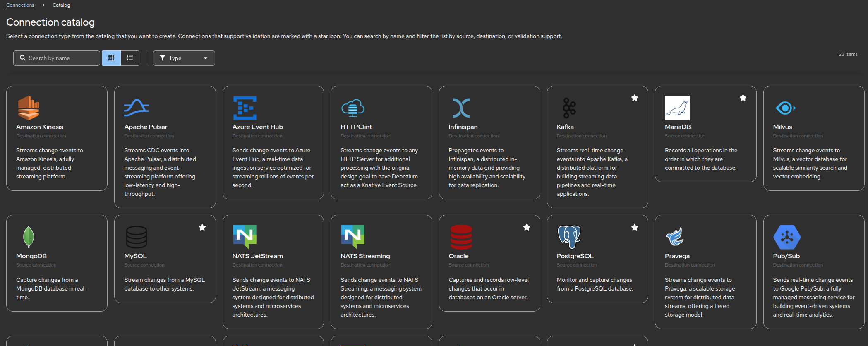Click the Pub/Sub hexagon icon

[x=786, y=237]
